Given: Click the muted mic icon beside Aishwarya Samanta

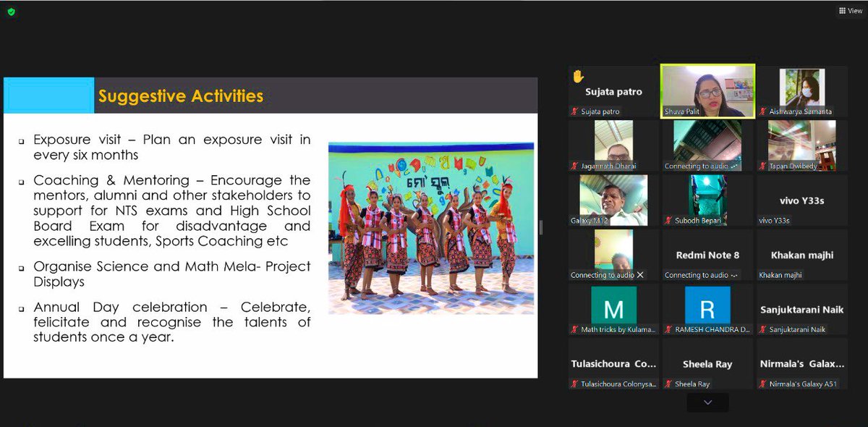Looking at the screenshot, I should (763, 111).
